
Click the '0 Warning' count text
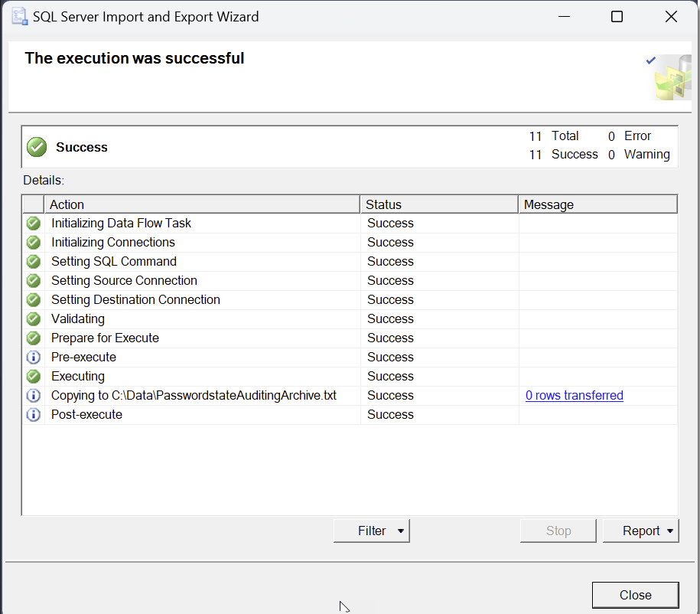638,155
